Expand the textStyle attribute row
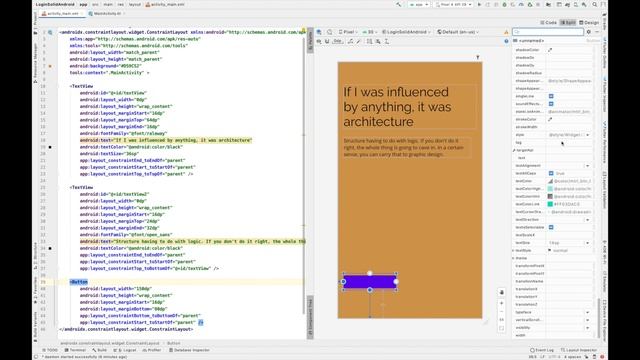Image resolution: width=640 pixels, height=360 pixels. [514, 250]
